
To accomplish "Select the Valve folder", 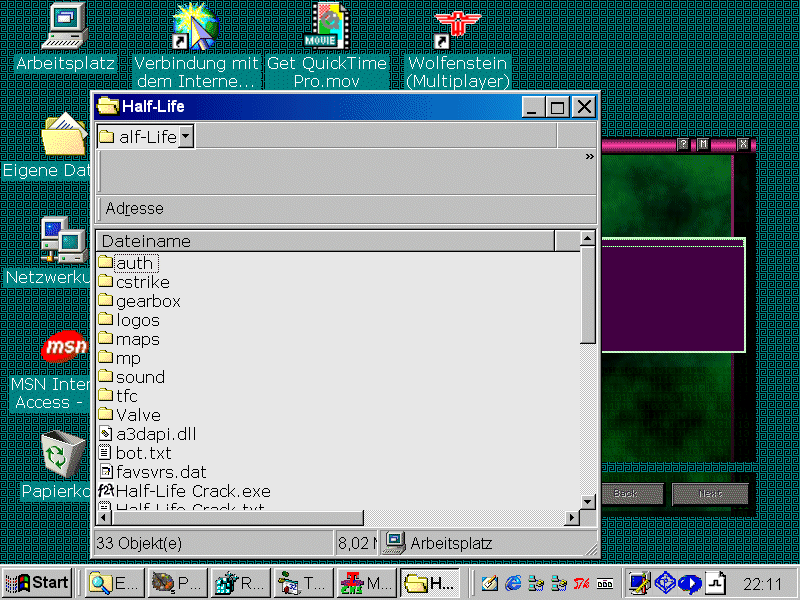I will tap(137, 415).
